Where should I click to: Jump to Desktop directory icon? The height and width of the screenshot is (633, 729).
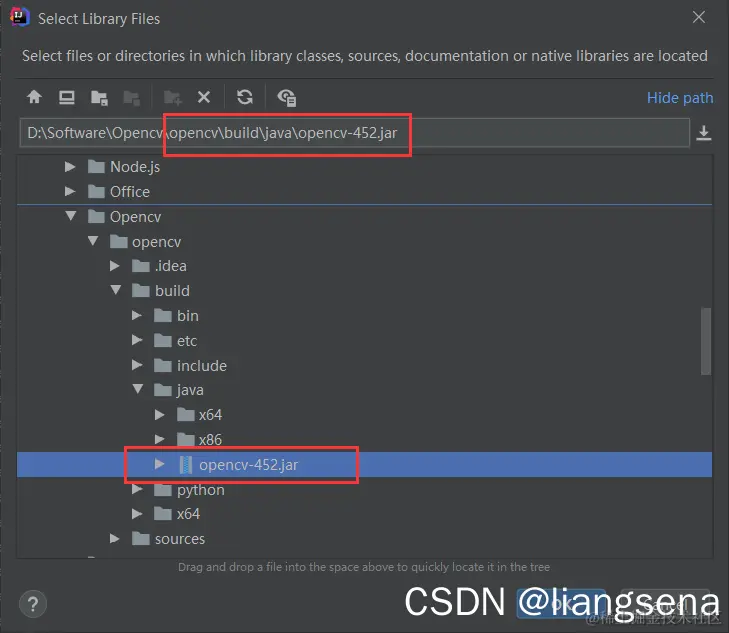[x=66, y=97]
